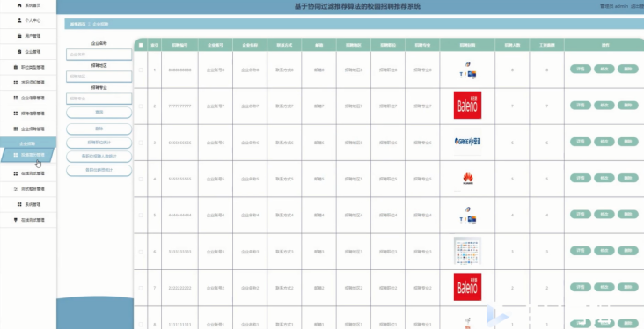
Task: Click 修改 for row 3 (6666666666)
Action: tap(604, 142)
